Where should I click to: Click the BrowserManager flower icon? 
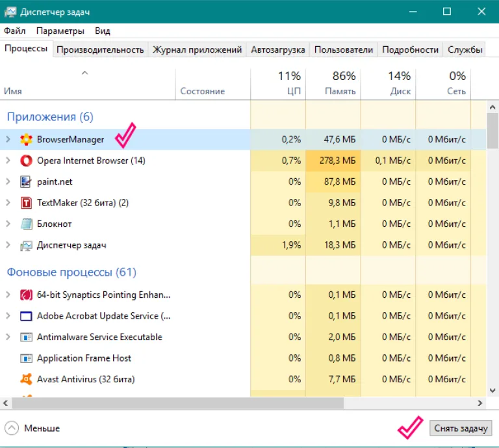(26, 139)
